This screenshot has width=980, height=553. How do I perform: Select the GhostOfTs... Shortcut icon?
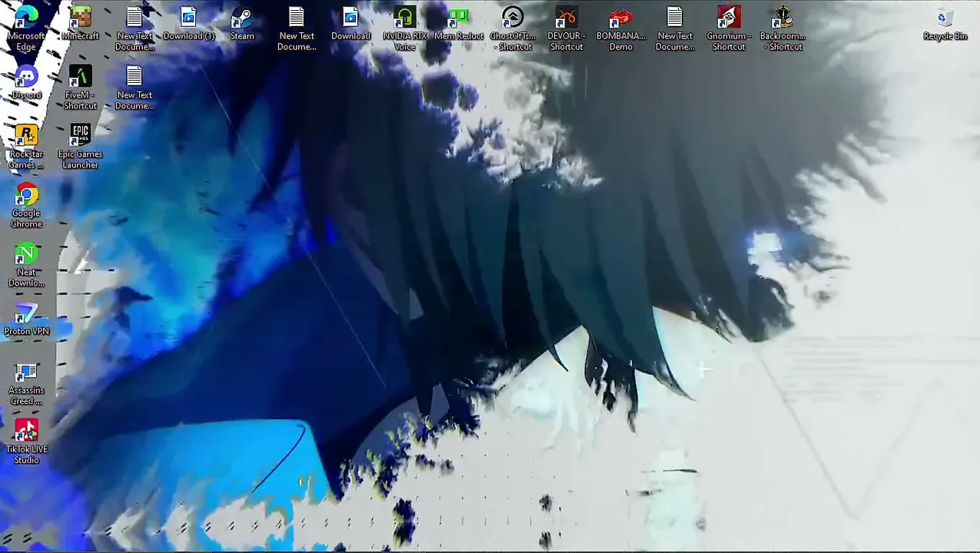point(513,28)
